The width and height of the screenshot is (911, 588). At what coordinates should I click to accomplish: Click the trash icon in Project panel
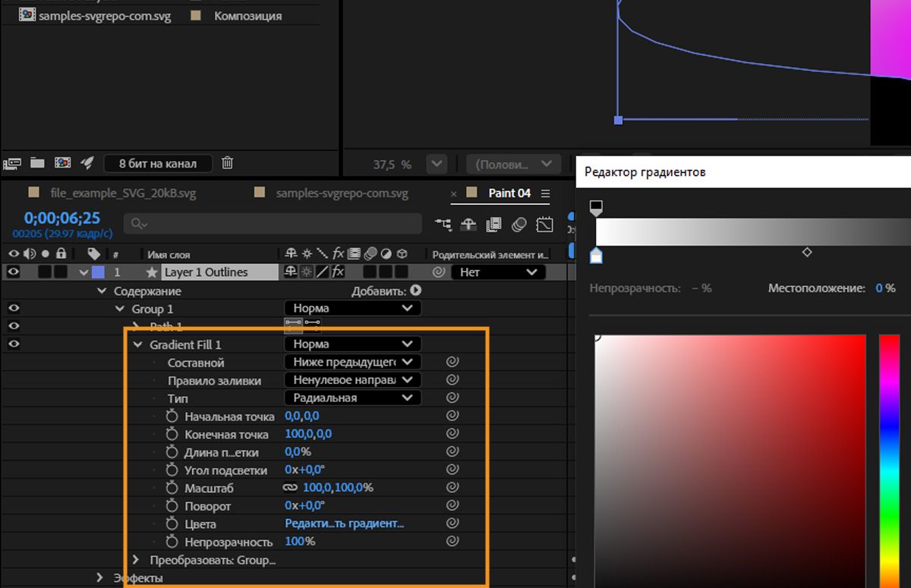[227, 163]
